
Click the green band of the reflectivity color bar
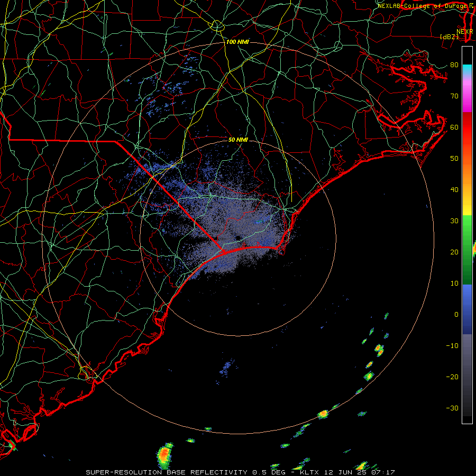(x=467, y=250)
